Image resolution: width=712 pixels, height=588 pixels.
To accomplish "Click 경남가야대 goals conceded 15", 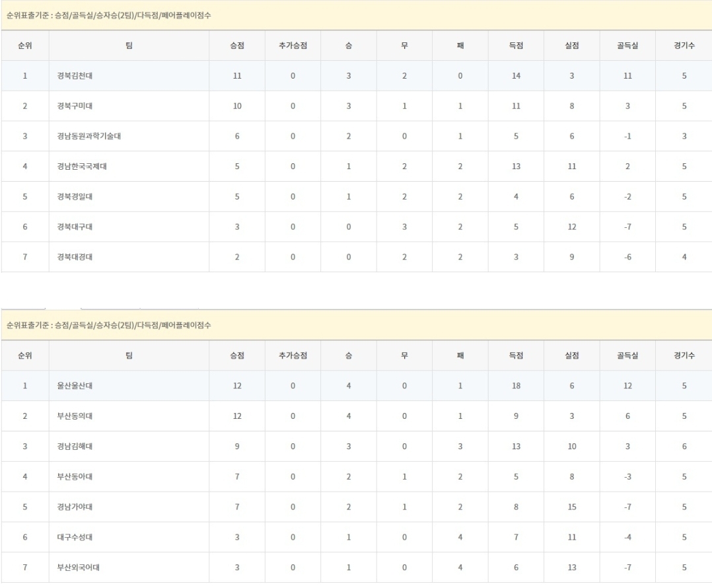I will (x=572, y=507).
